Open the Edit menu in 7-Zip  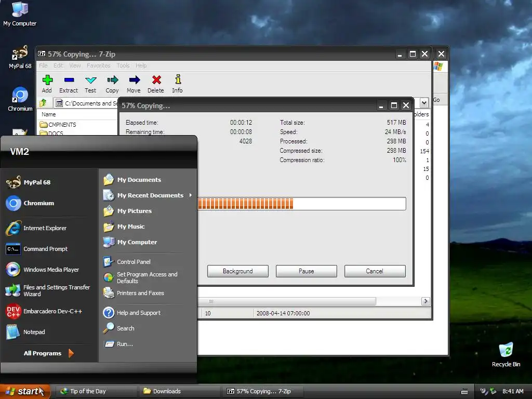pos(58,65)
